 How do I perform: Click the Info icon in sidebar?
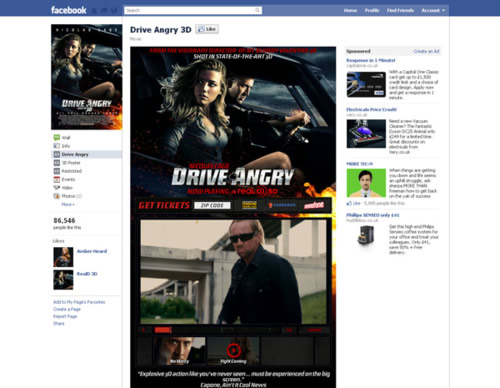pyautogui.click(x=57, y=146)
